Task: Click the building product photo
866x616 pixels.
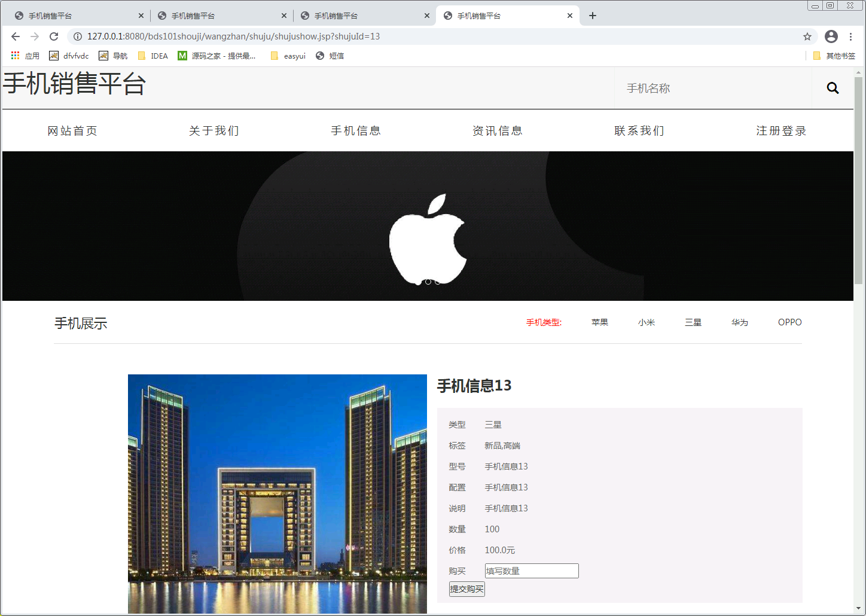Action: [278, 494]
